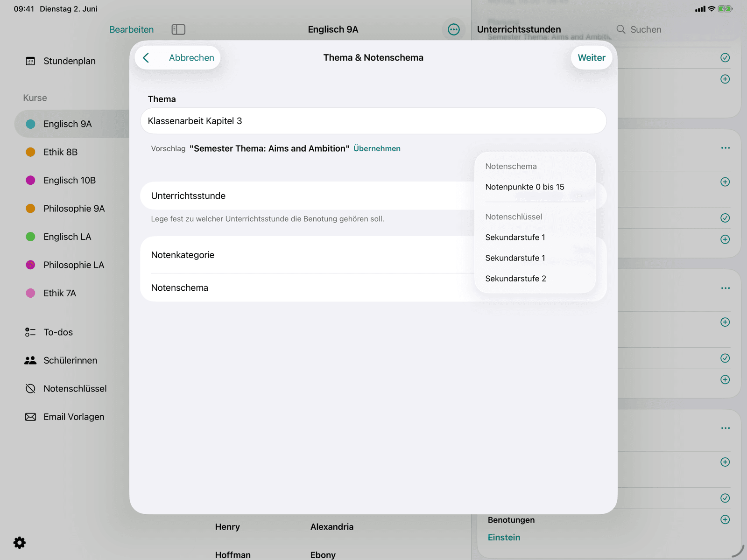
Task: Open the more options circle icon
Action: click(454, 29)
